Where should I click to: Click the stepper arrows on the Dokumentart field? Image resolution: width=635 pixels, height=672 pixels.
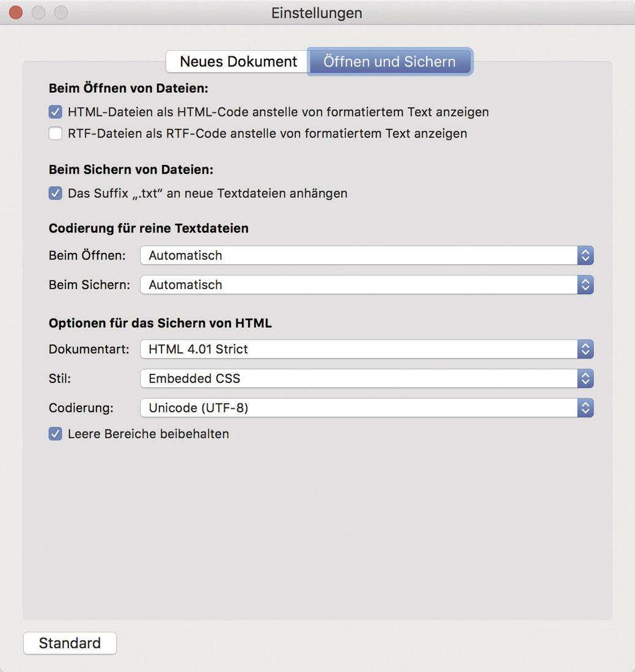tap(585, 349)
